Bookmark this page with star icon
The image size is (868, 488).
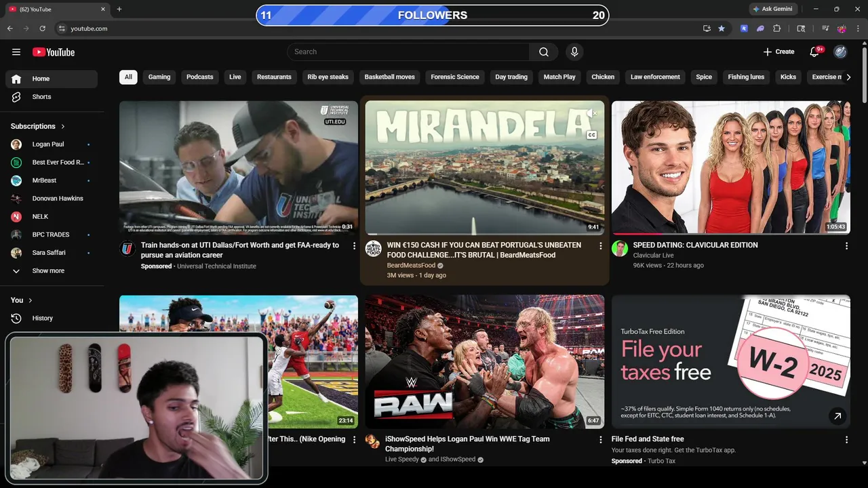click(x=722, y=28)
